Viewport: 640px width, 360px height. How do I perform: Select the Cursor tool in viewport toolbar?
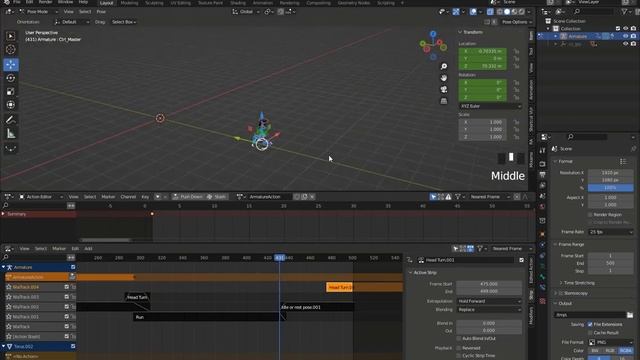coord(11,49)
